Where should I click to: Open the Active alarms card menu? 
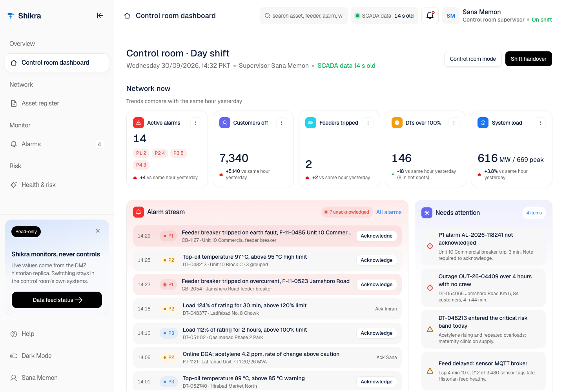click(196, 123)
